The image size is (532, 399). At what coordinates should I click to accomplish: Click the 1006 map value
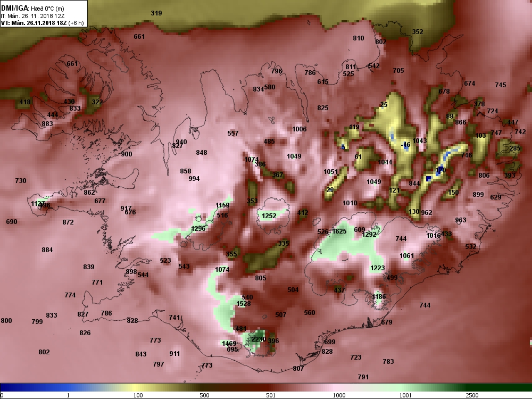(x=299, y=129)
